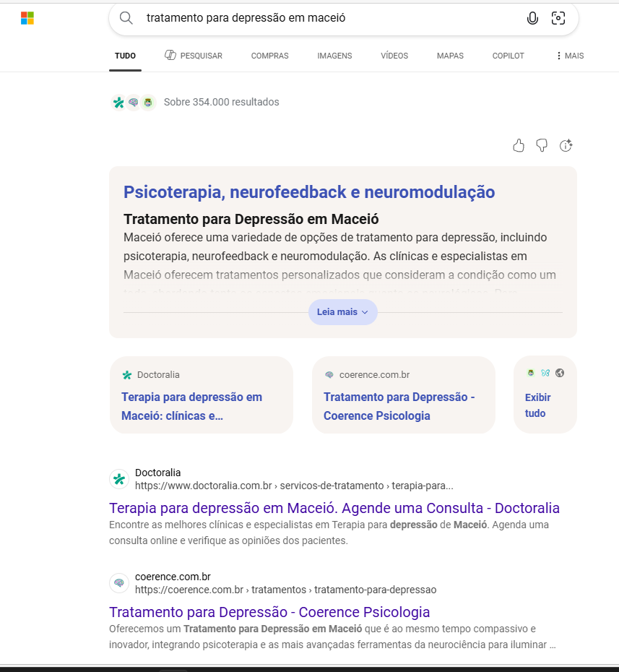
Task: Click the Doctoralia site name in first result
Action: (157, 473)
